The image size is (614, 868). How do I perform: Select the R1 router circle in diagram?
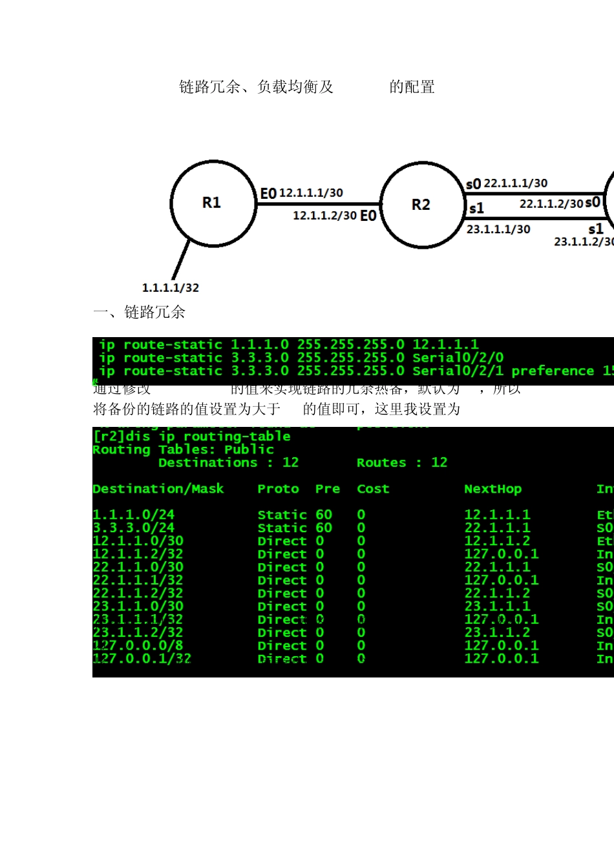click(x=213, y=203)
